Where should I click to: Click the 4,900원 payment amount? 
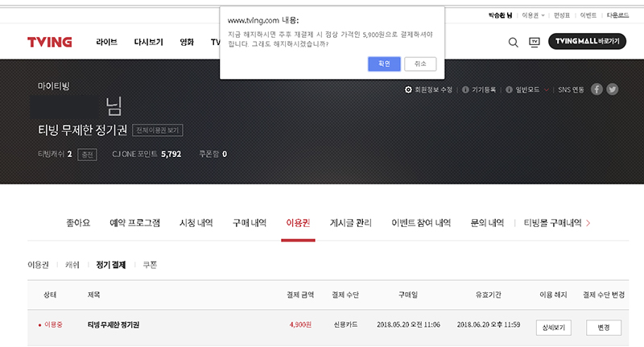point(300,324)
